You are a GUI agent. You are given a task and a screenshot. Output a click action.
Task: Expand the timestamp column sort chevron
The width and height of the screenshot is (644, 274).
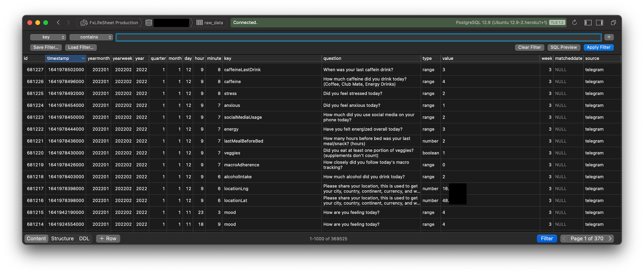[83, 58]
